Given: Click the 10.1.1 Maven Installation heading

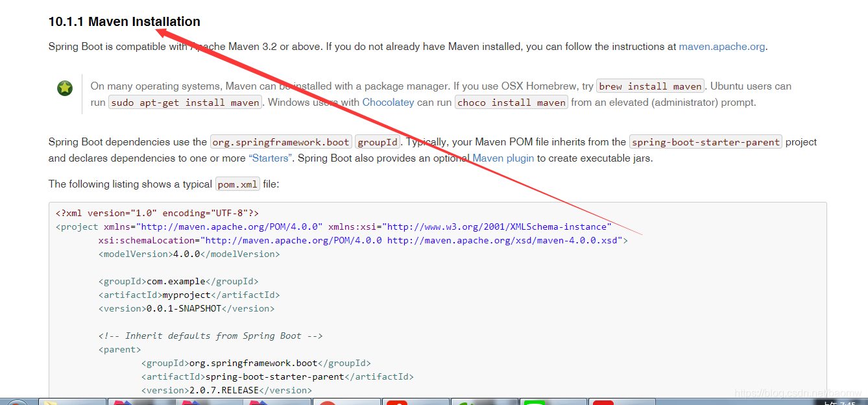Looking at the screenshot, I should [125, 21].
